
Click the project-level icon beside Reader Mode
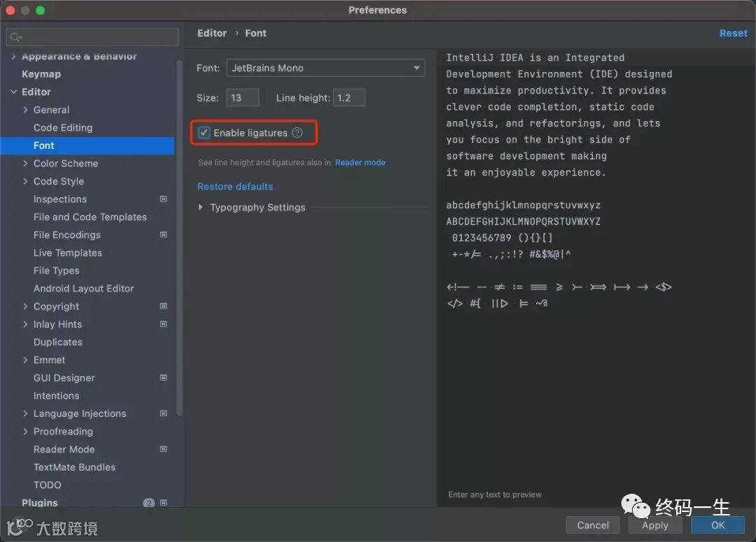pyautogui.click(x=163, y=449)
